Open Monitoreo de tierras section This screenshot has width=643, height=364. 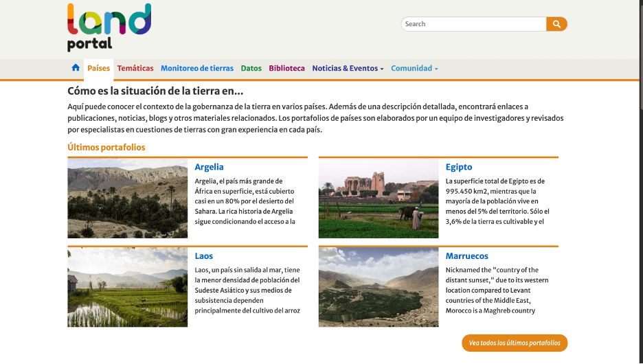pos(197,69)
